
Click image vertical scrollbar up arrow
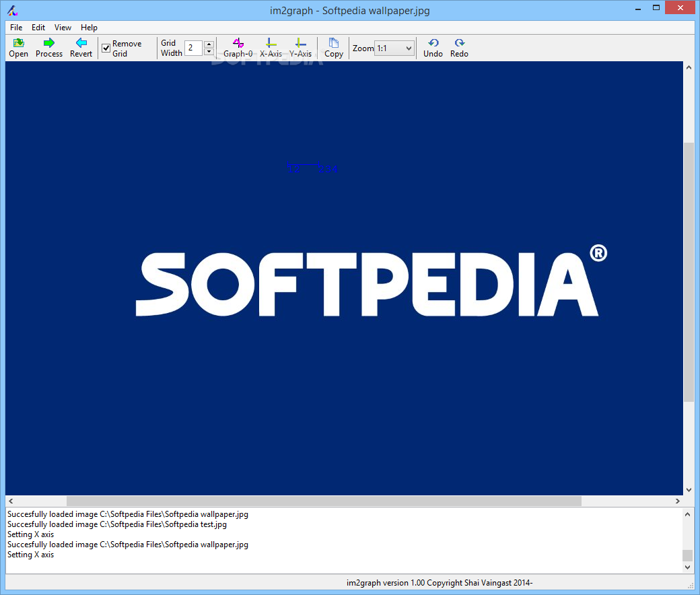[689, 67]
